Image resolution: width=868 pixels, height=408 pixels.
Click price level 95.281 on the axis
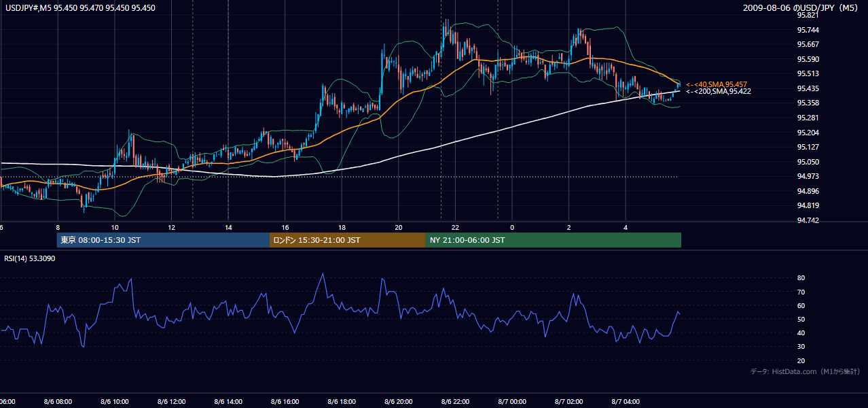click(x=808, y=118)
